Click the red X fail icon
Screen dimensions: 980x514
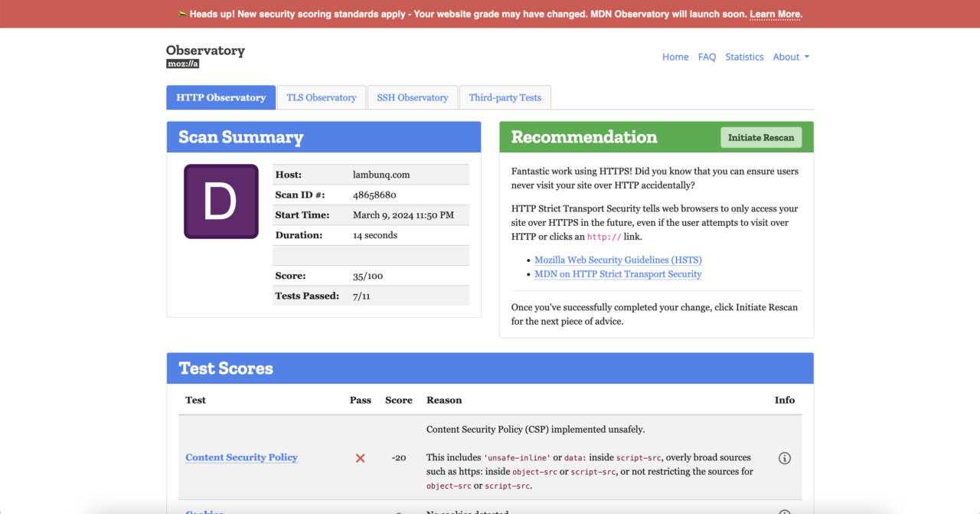pos(360,458)
